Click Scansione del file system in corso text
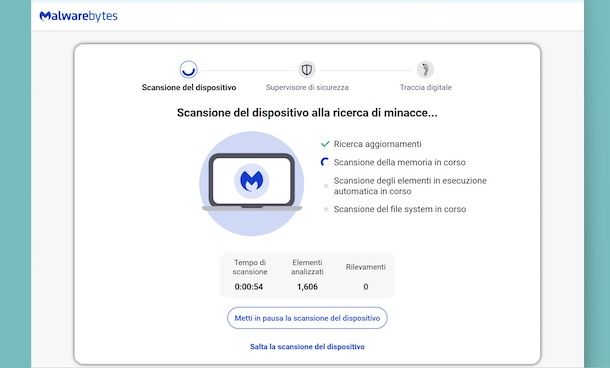610x368 pixels. (400, 209)
